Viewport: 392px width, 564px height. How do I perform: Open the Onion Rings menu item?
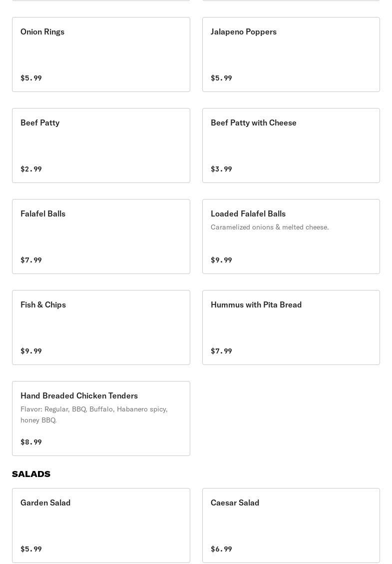101,54
